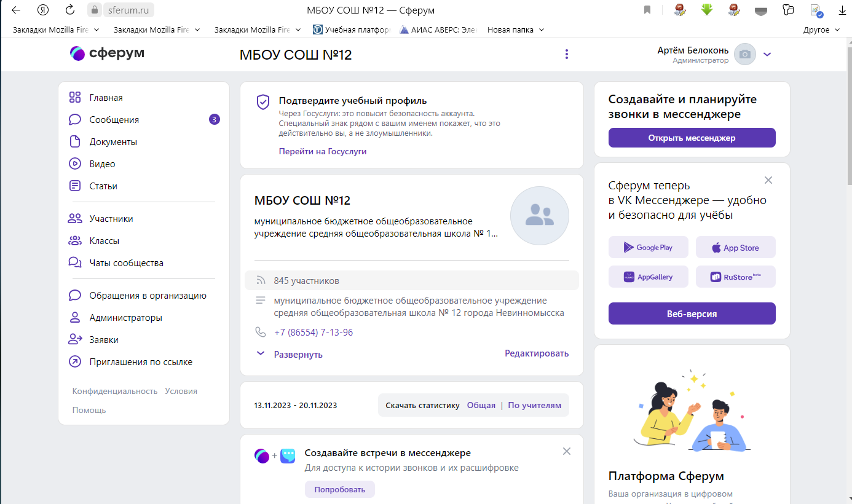
Task: Open AppGallery button
Action: click(649, 277)
